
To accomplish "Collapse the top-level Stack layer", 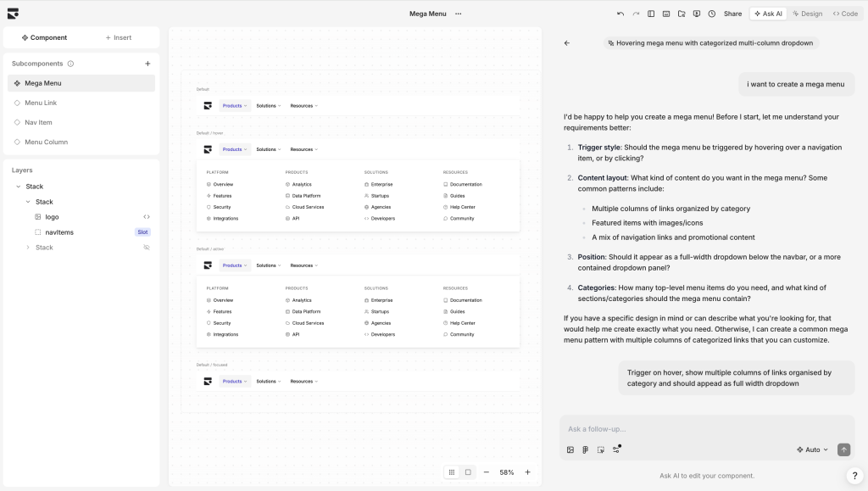I will pyautogui.click(x=19, y=187).
